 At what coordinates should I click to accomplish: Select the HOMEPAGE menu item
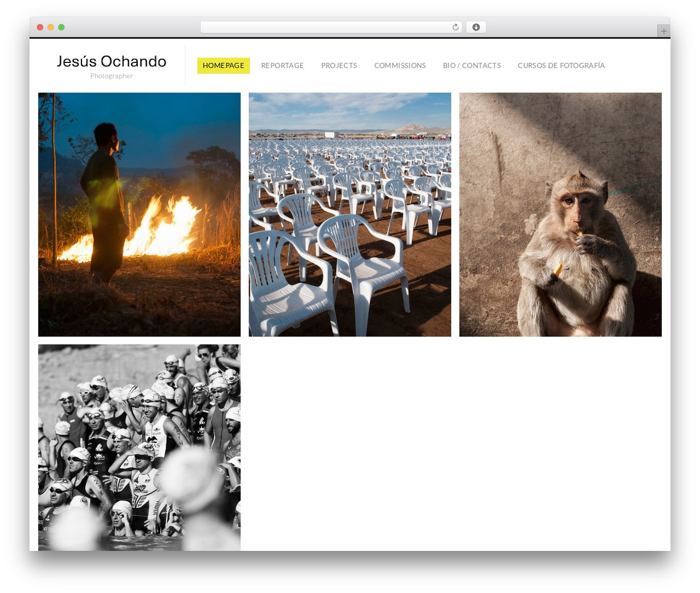tap(223, 66)
